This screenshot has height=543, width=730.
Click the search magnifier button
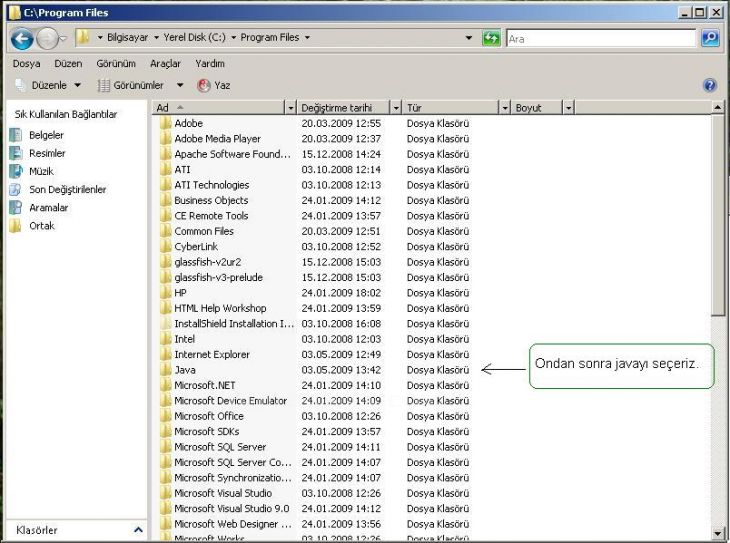point(710,38)
